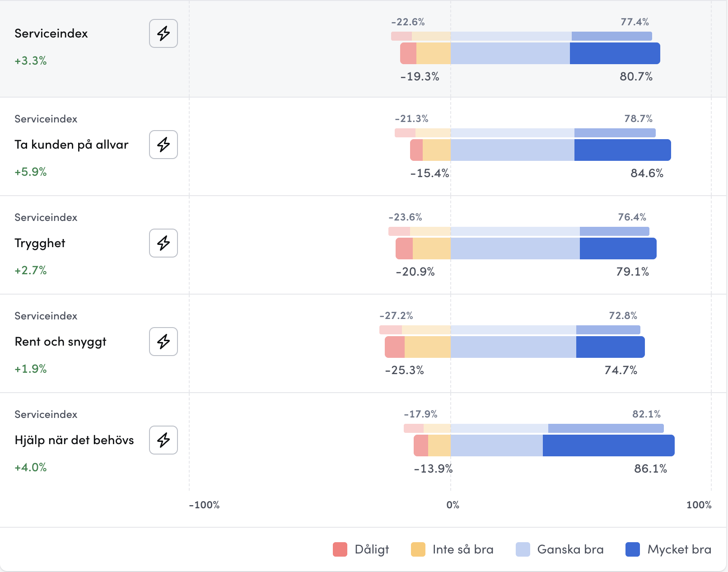This screenshot has height=572, width=728.
Task: Open the Rent och snyggt row title
Action: [x=61, y=342]
